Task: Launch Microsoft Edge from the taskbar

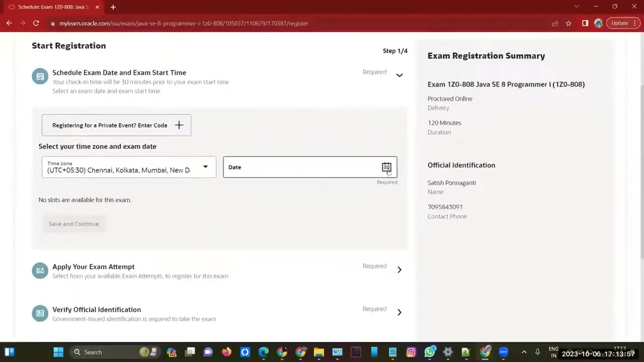Action: 264,352
